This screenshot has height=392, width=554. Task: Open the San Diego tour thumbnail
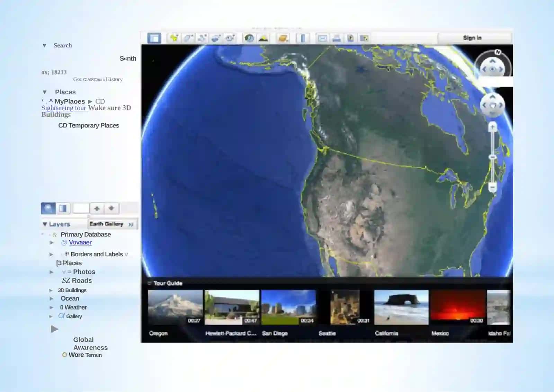[x=289, y=307]
